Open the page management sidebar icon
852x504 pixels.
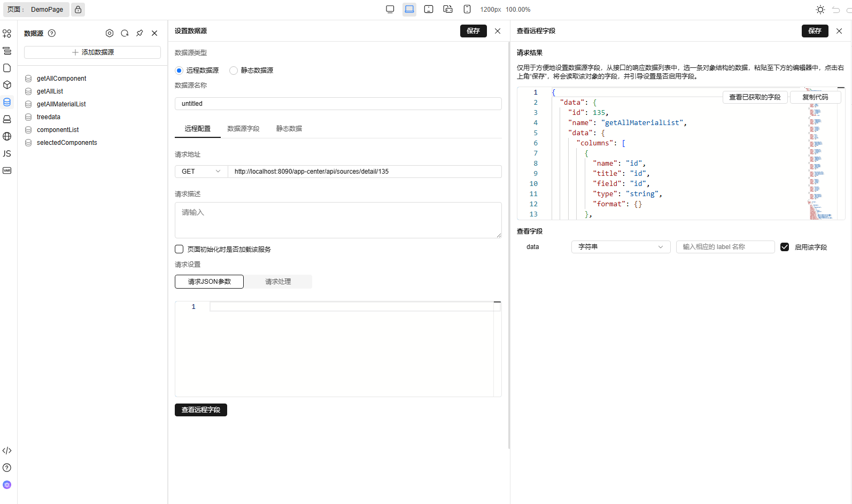pos(7,68)
